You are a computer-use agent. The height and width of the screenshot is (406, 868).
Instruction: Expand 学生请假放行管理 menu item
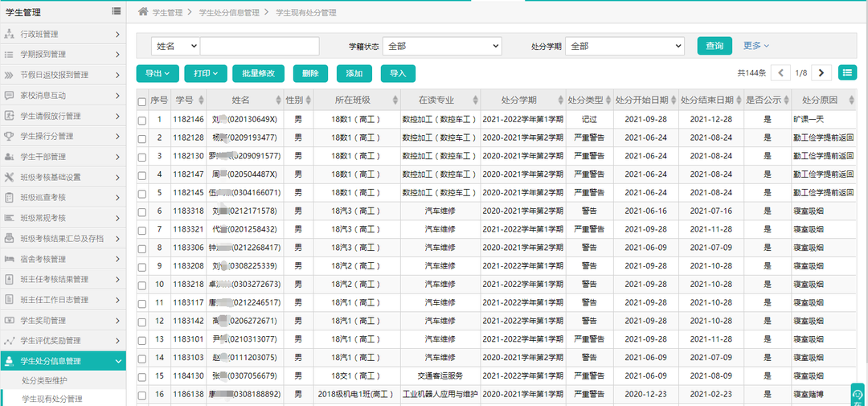pos(63,116)
